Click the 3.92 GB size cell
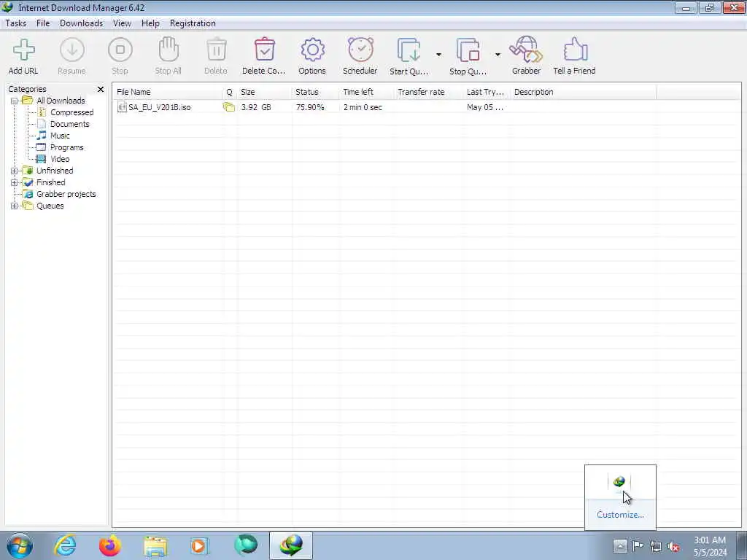This screenshot has width=747, height=560. pyautogui.click(x=256, y=107)
